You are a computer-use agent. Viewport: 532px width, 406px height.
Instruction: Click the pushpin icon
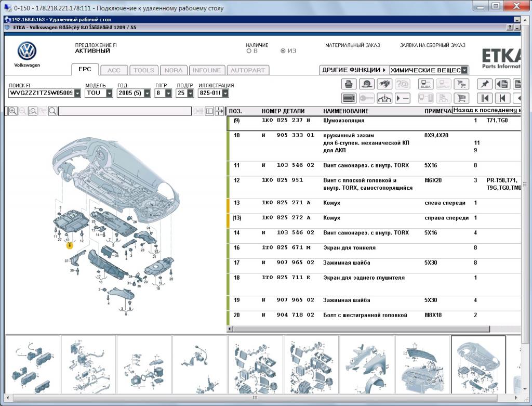click(x=485, y=84)
